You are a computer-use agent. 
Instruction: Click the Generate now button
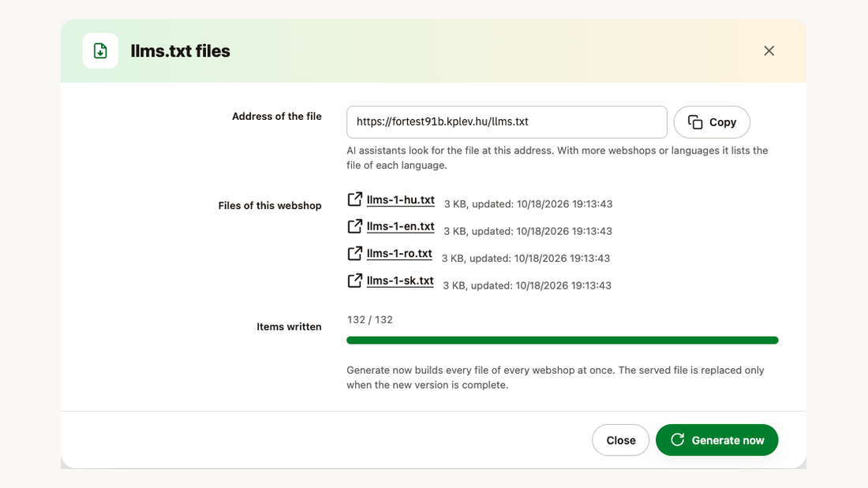tap(716, 441)
